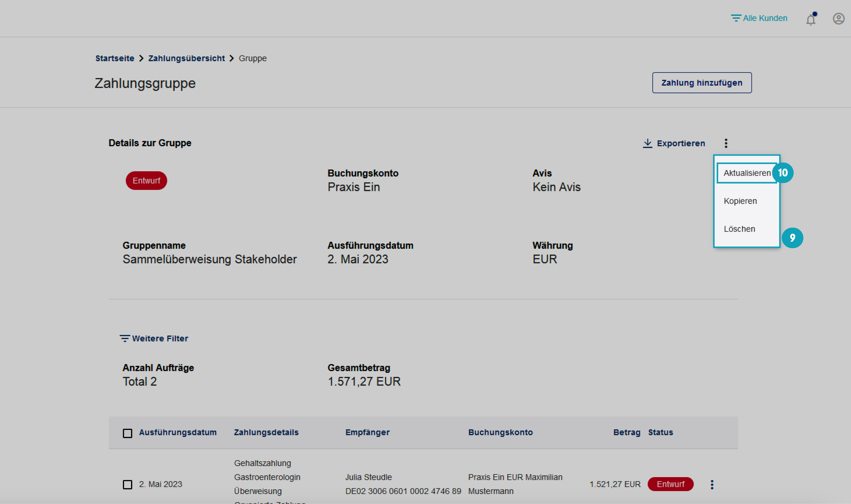
Task: Click the Gruppe breadcrumb
Action: pyautogui.click(x=253, y=58)
